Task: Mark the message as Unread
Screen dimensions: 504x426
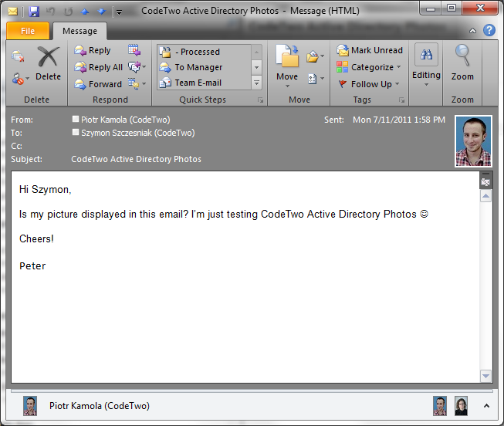Action: coord(370,50)
